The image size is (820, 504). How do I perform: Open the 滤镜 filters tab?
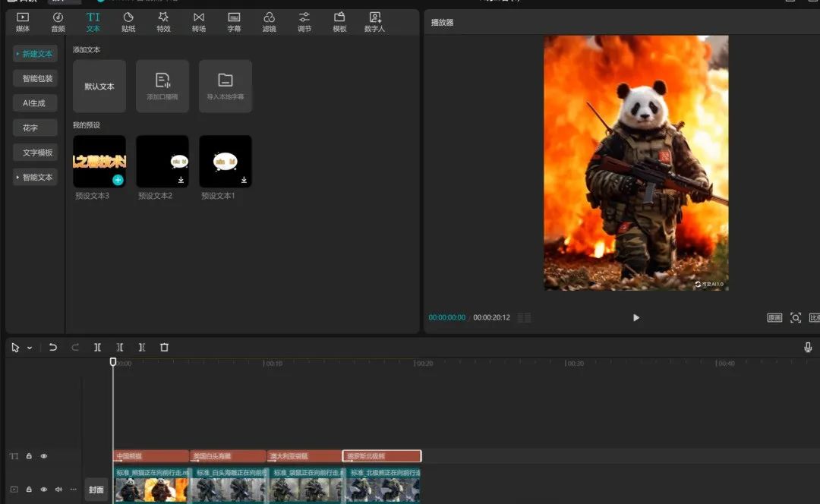tap(270, 23)
